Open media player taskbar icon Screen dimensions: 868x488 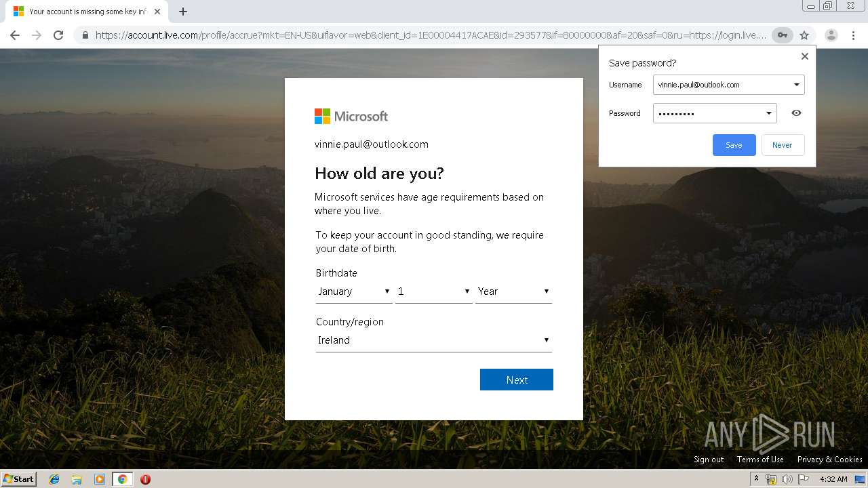(x=100, y=479)
